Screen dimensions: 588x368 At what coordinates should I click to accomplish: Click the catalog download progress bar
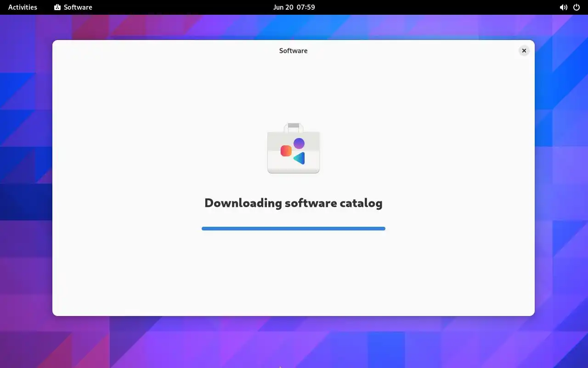coord(294,229)
